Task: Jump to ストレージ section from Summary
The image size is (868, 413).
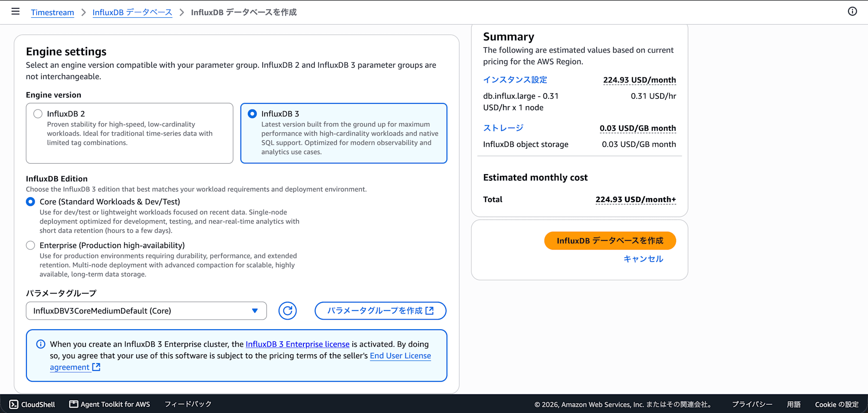Action: 503,128
